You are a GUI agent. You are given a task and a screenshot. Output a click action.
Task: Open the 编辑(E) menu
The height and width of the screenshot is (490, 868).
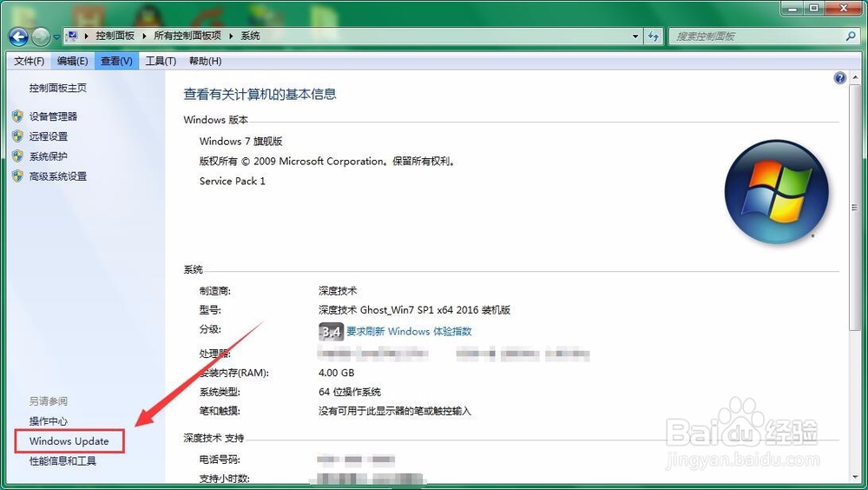[73, 61]
